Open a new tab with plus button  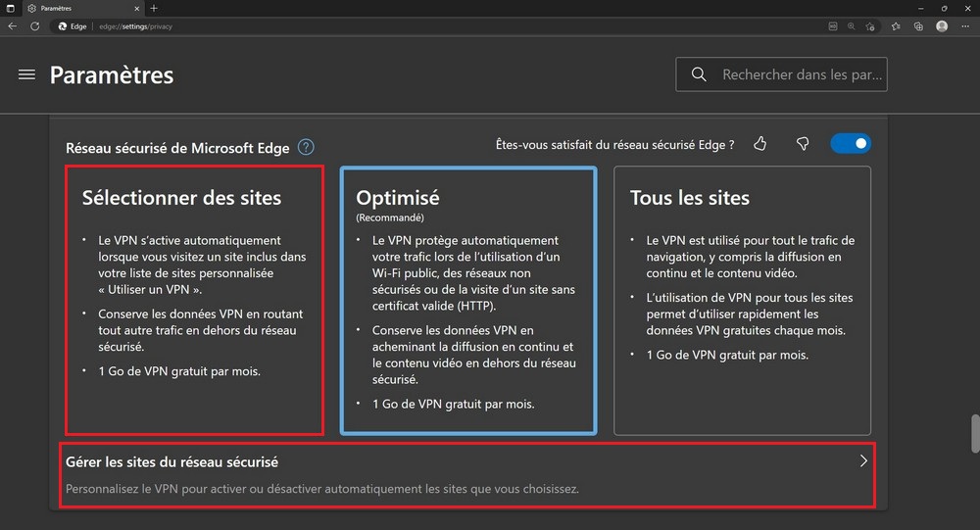click(154, 8)
